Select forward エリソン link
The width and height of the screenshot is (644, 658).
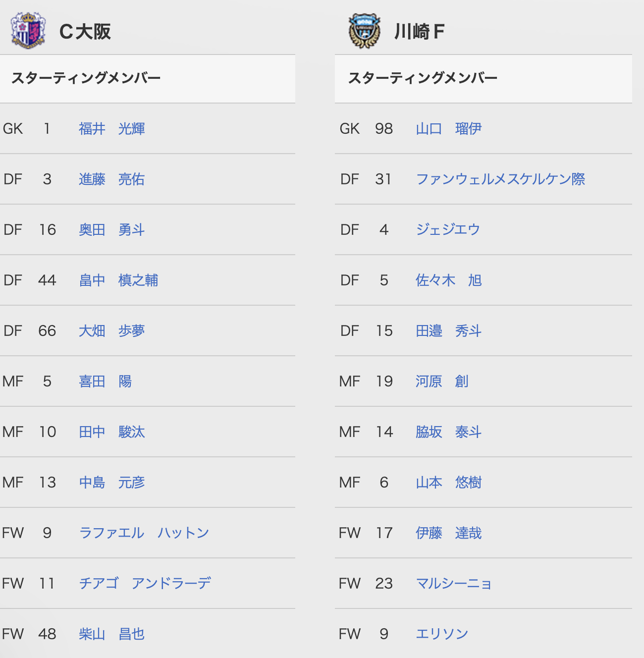[x=442, y=634]
